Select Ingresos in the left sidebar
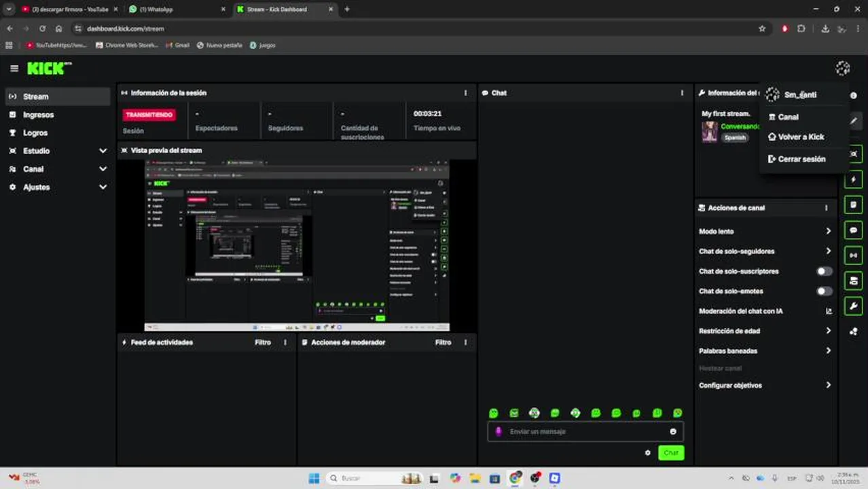This screenshot has height=489, width=868. 58,115
